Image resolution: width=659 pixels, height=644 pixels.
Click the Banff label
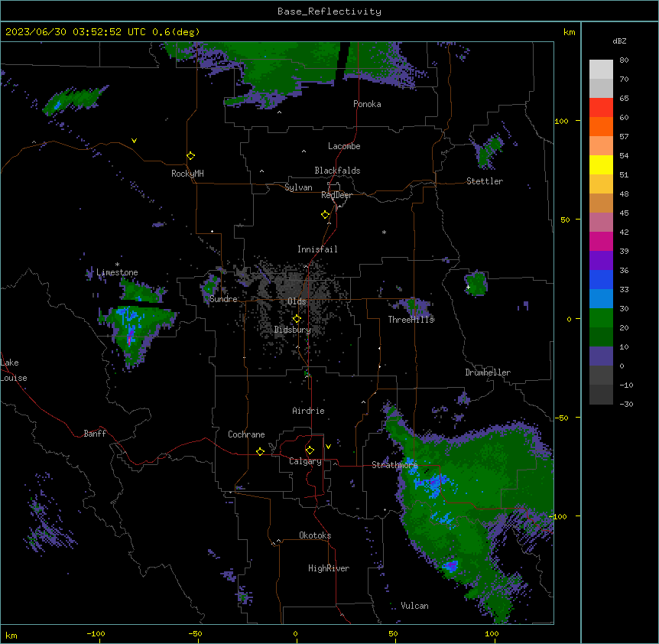tap(95, 434)
